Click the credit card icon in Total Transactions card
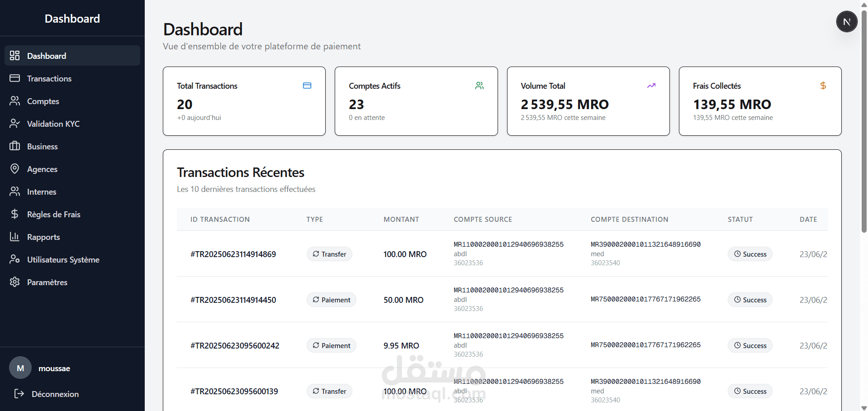The image size is (868, 411). point(307,86)
